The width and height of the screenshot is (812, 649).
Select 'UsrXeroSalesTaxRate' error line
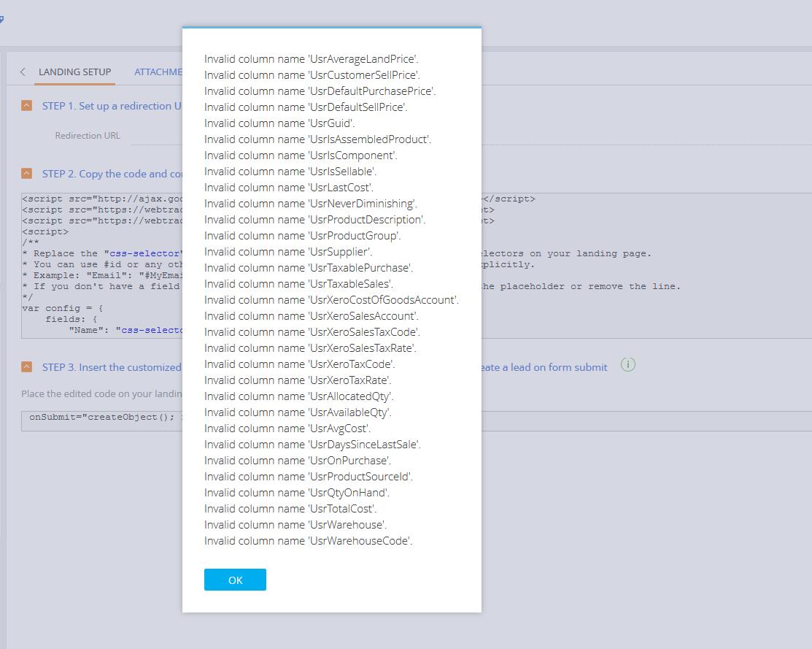[x=310, y=348]
